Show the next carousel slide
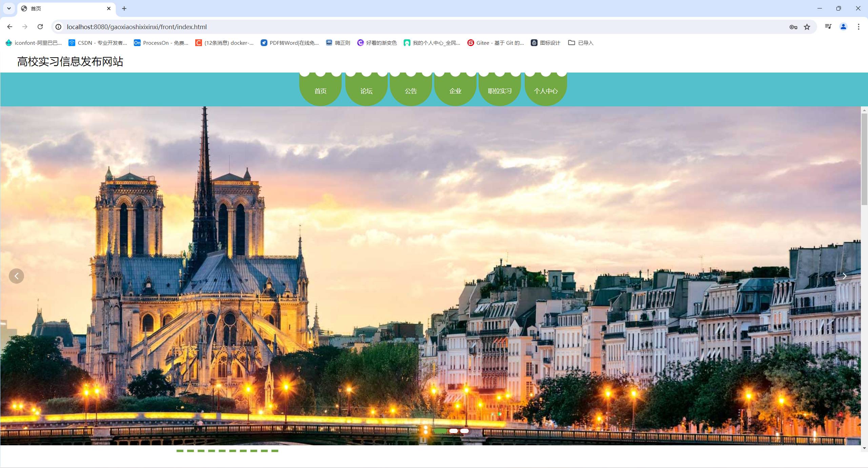868x468 pixels. coord(844,276)
